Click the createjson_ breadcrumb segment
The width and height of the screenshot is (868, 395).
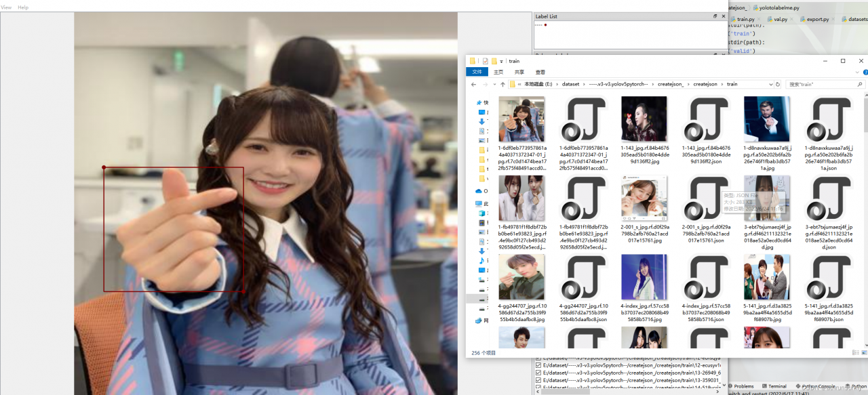pyautogui.click(x=671, y=84)
